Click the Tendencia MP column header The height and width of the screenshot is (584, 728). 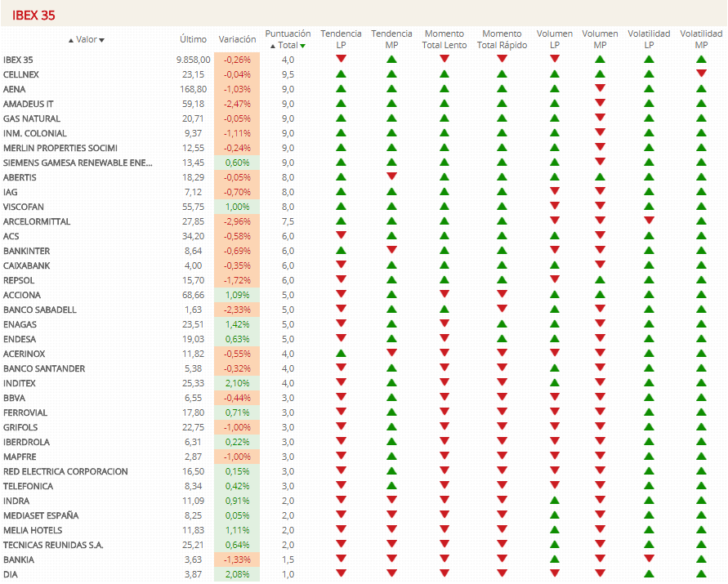click(391, 39)
